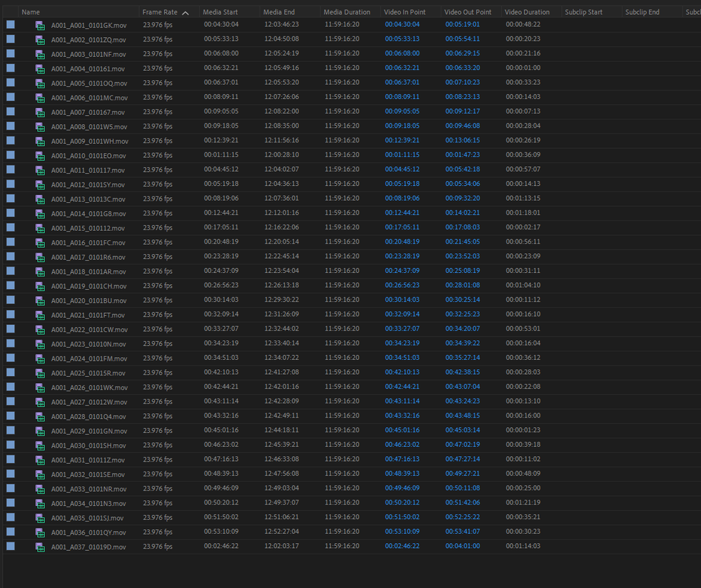
Task: Select clip A001_A006_0101MC.mov by name
Action: (89, 98)
